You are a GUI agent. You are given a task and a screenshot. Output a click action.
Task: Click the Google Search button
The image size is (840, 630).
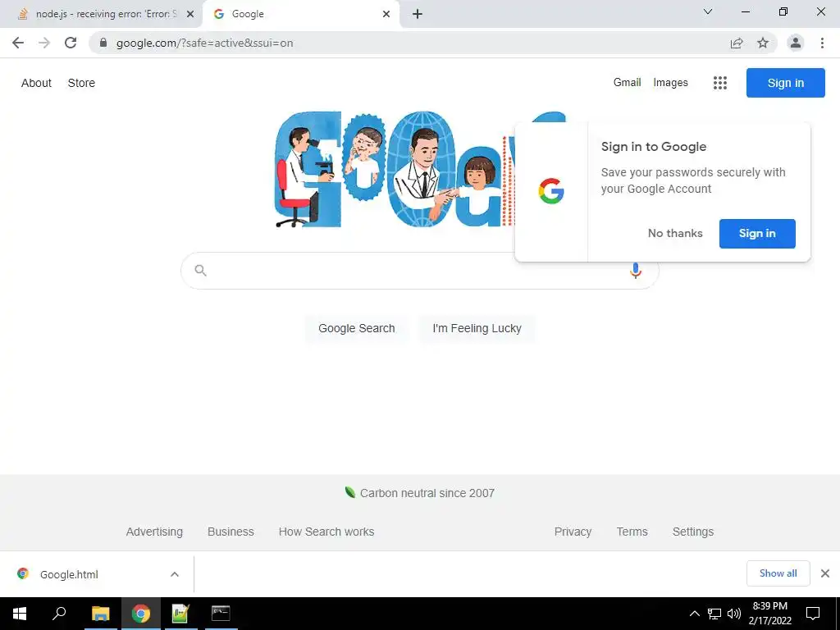357,328
